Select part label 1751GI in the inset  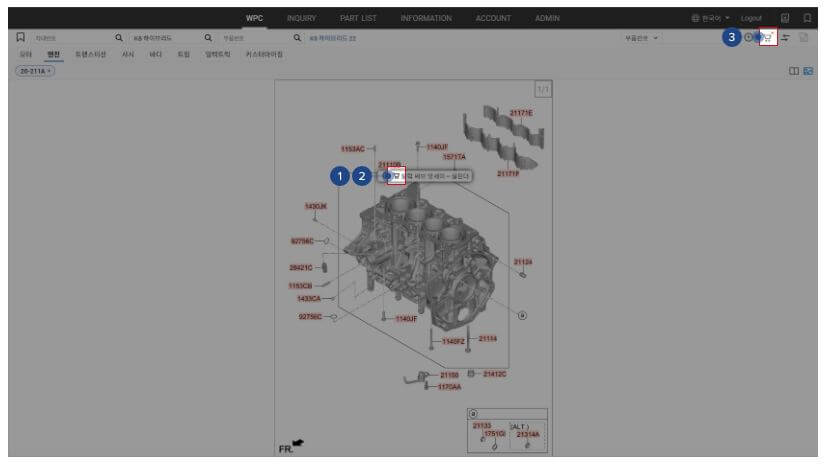495,434
